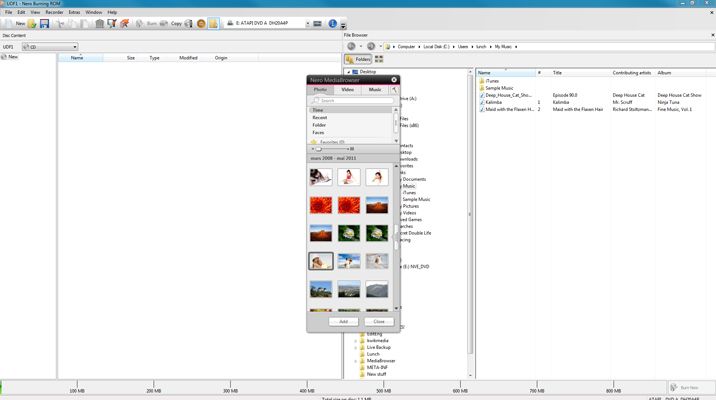
Task: Sort file list by Contributing artists column
Action: [x=632, y=73]
